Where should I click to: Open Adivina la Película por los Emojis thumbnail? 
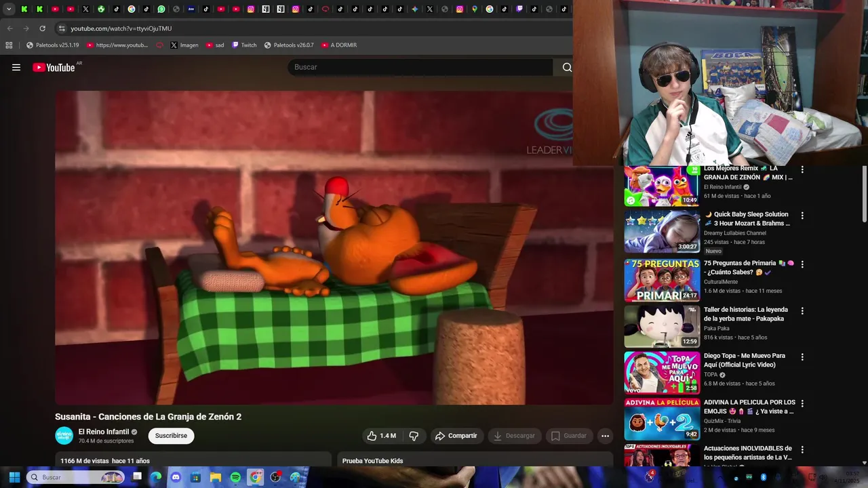tap(662, 419)
